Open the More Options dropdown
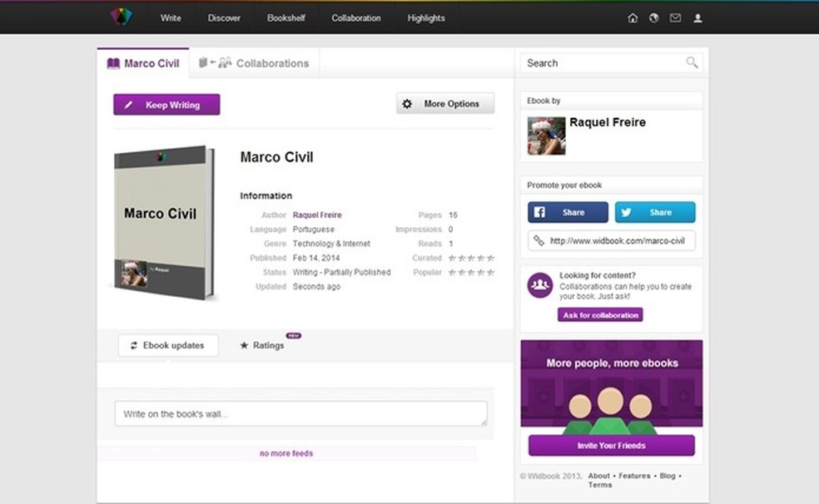The height and width of the screenshot is (504, 819). coord(445,104)
